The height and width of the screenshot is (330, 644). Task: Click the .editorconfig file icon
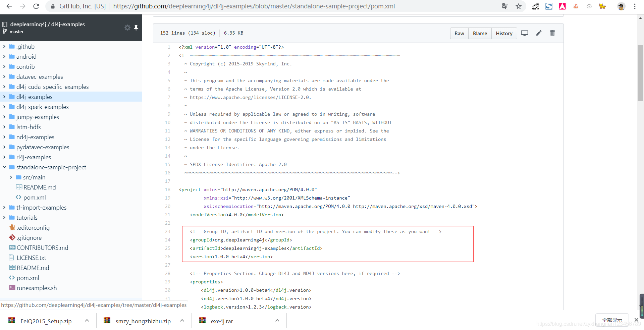tap(12, 227)
